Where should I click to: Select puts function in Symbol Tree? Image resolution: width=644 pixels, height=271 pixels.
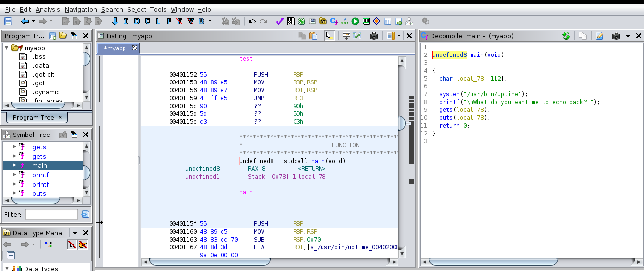(39, 193)
